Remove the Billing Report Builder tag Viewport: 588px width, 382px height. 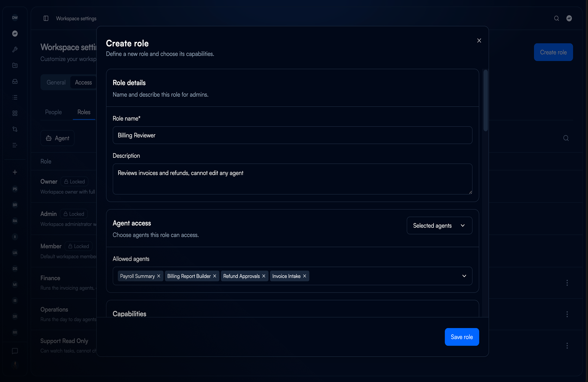215,276
